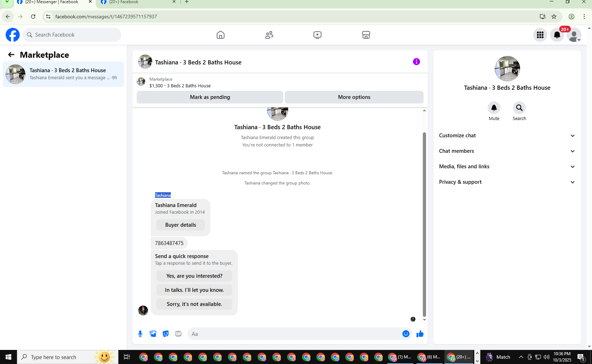
Task: Open the account avatar dropdown
Action: point(574,35)
